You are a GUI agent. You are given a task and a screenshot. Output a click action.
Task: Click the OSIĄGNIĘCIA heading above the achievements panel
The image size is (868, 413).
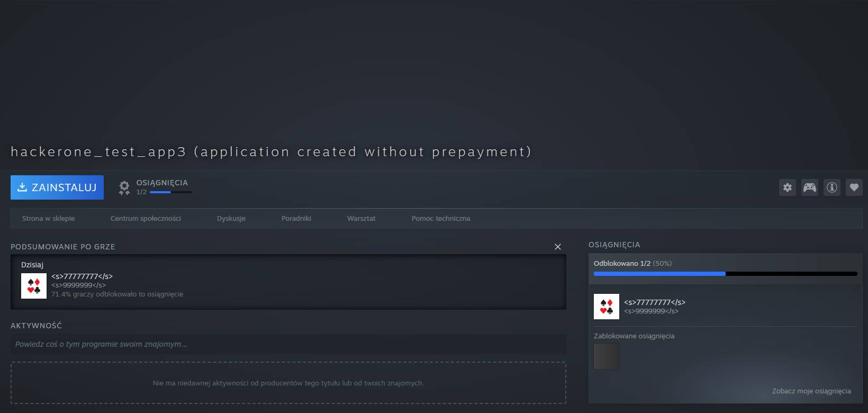tap(614, 245)
